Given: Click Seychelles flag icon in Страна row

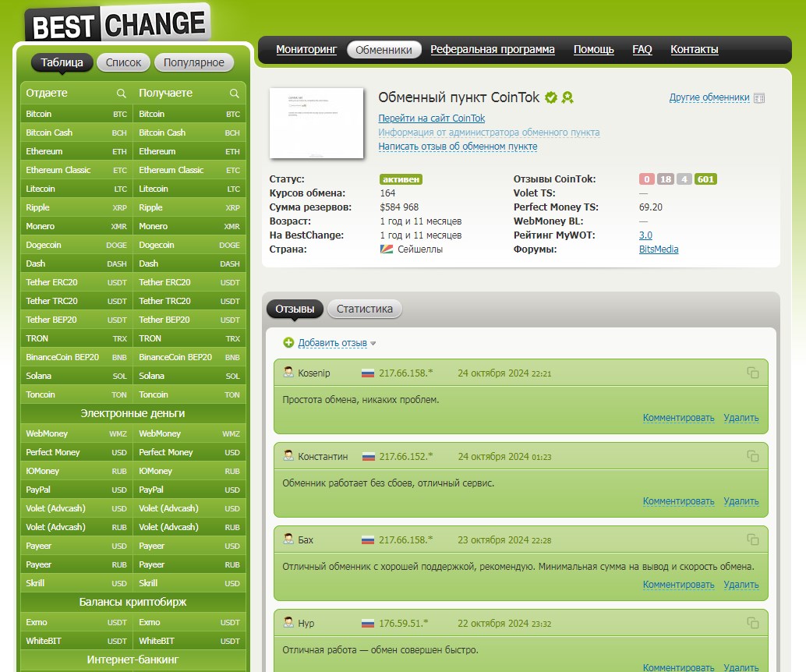Looking at the screenshot, I should coord(386,249).
